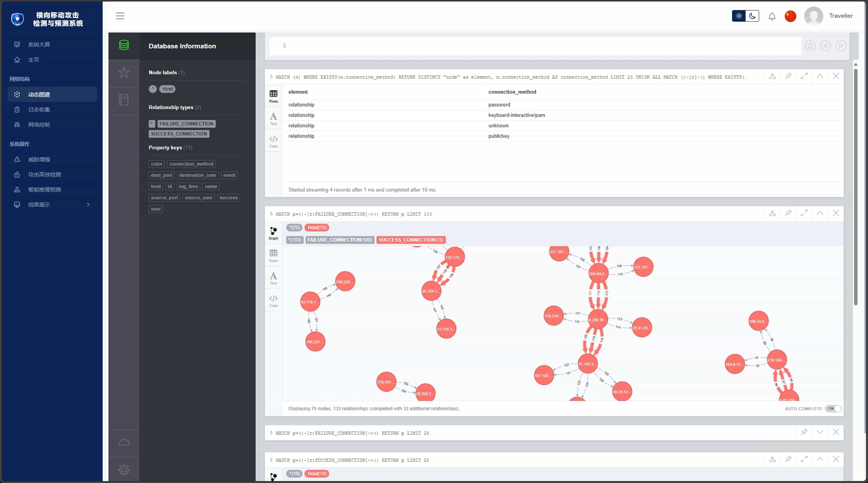Close the collapsed FAILURE_CONNECTION LIMIT 25 frame

pos(836,432)
